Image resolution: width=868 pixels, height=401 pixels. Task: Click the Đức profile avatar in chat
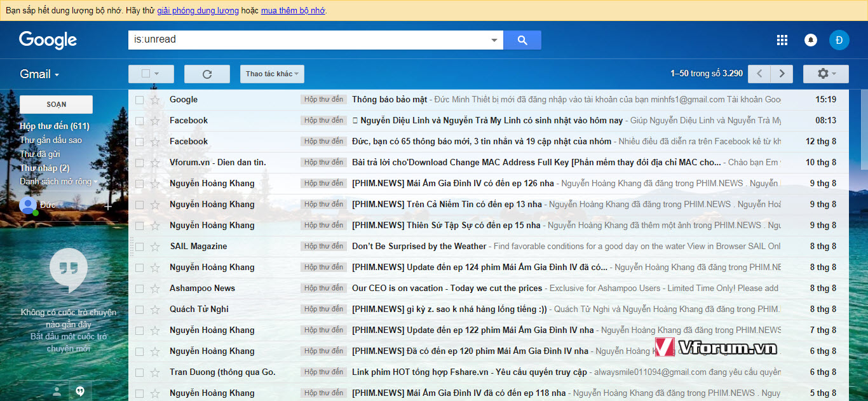click(27, 205)
